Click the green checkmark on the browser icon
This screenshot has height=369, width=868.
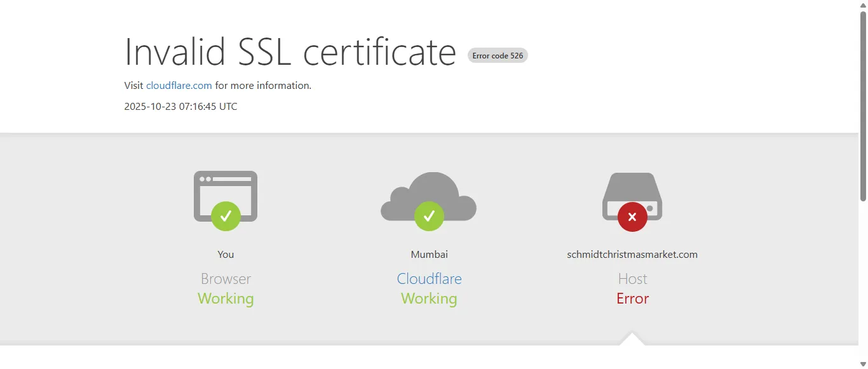pyautogui.click(x=226, y=216)
